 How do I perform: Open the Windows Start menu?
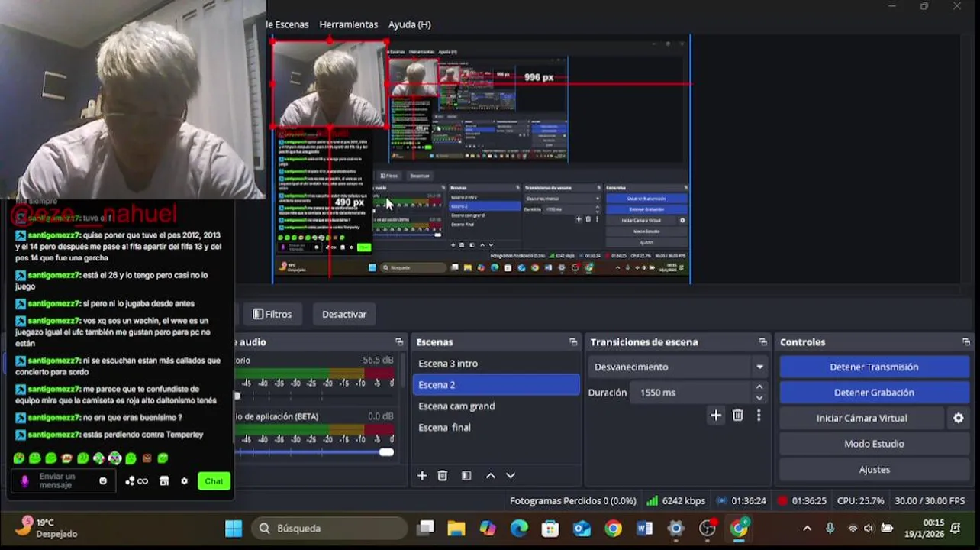(x=234, y=528)
